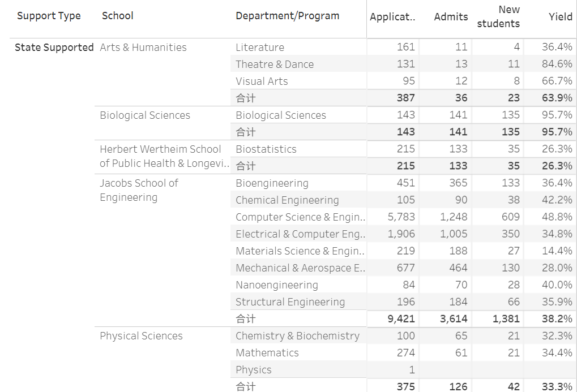Click the Arts & Humanities school label

pos(143,48)
